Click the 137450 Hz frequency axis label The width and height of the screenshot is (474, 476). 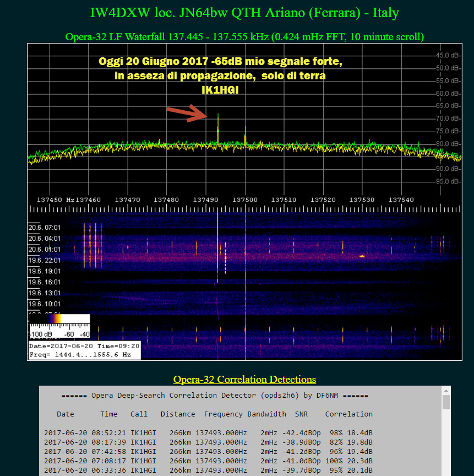pos(56,200)
